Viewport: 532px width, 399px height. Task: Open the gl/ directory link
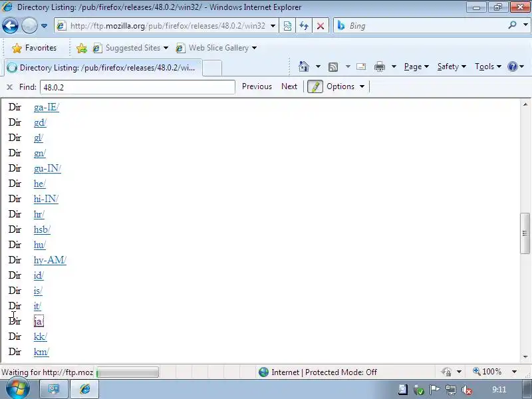coord(39,138)
